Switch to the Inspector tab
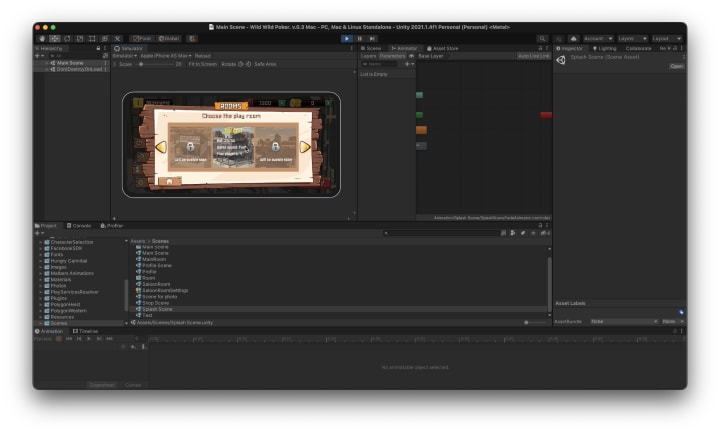720x433 pixels. pos(569,48)
